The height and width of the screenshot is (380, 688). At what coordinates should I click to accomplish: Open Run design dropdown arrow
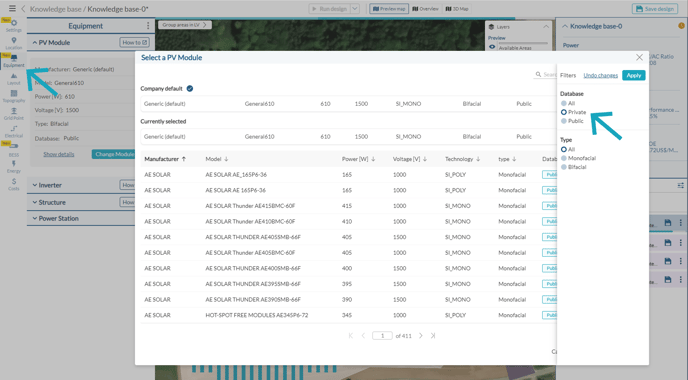pyautogui.click(x=355, y=9)
